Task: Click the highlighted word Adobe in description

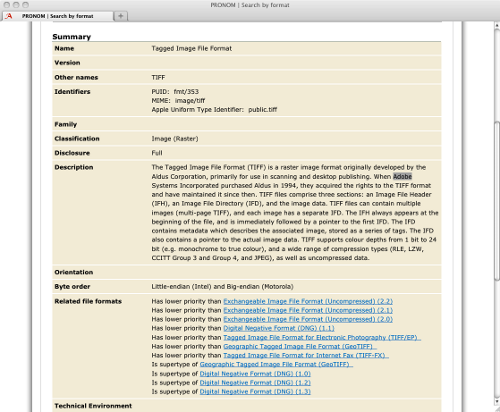Action: [402, 176]
